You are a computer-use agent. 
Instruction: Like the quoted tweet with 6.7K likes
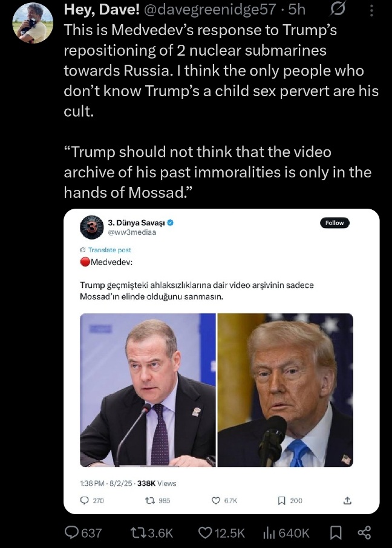click(x=224, y=500)
